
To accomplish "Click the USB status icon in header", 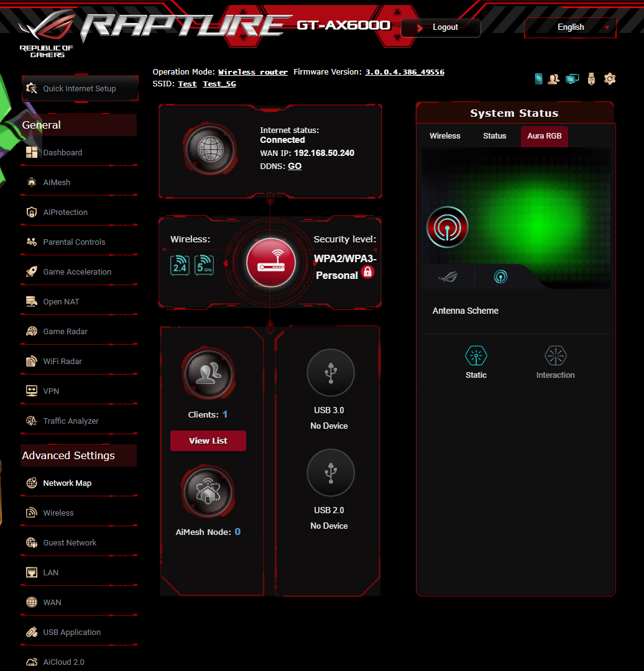I will pos(591,79).
